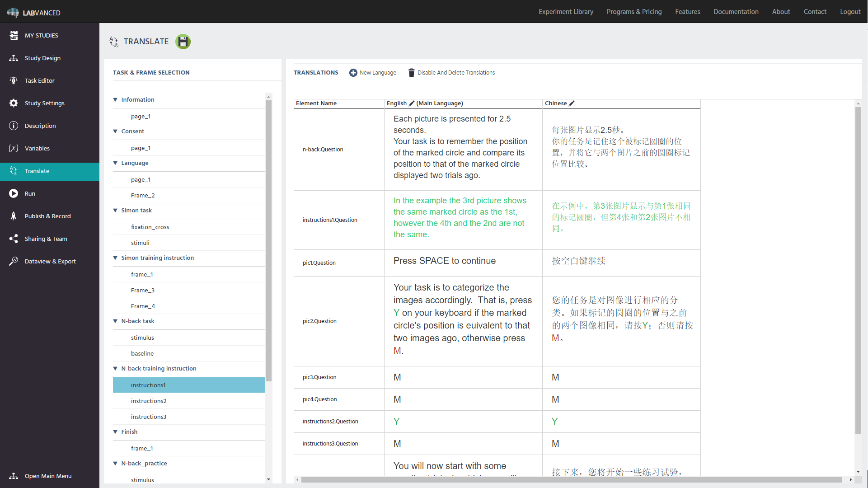Click Disable And Delete Translations

click(x=456, y=73)
